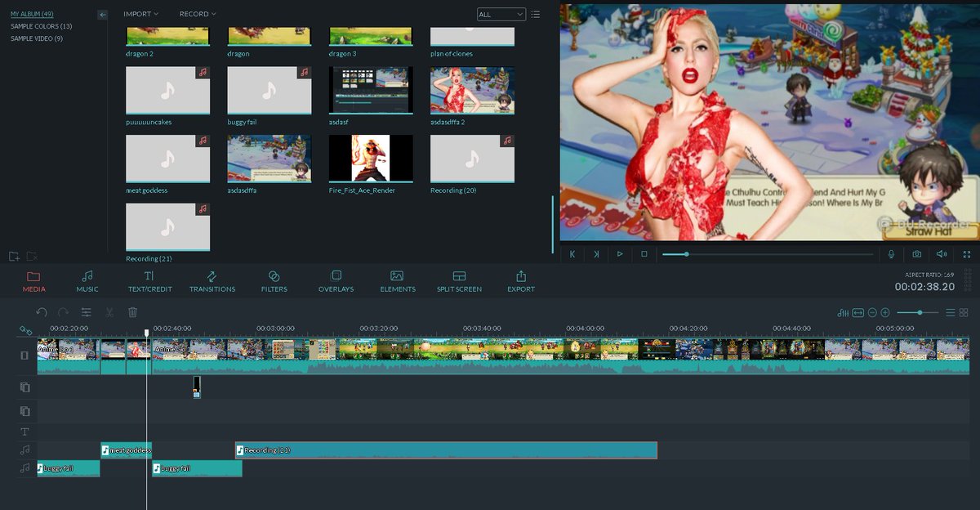
Task: Click the Export button
Action: pos(520,281)
